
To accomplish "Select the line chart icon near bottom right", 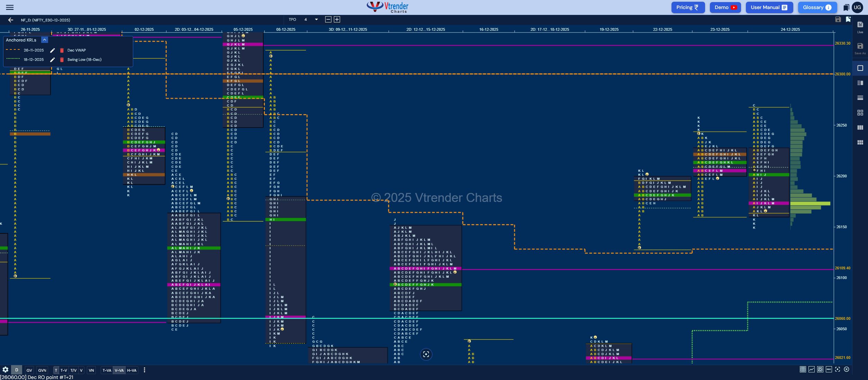I will tap(812, 369).
